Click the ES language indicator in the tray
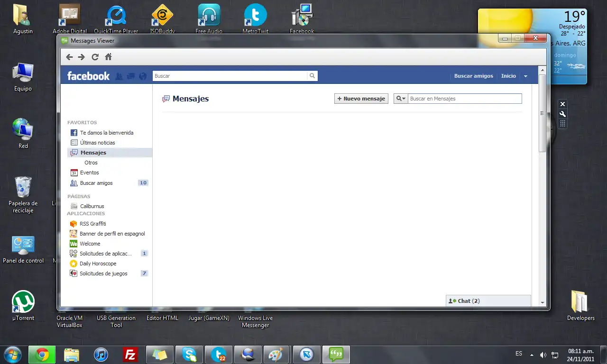Screen dimensions: 607x364 tap(519, 354)
